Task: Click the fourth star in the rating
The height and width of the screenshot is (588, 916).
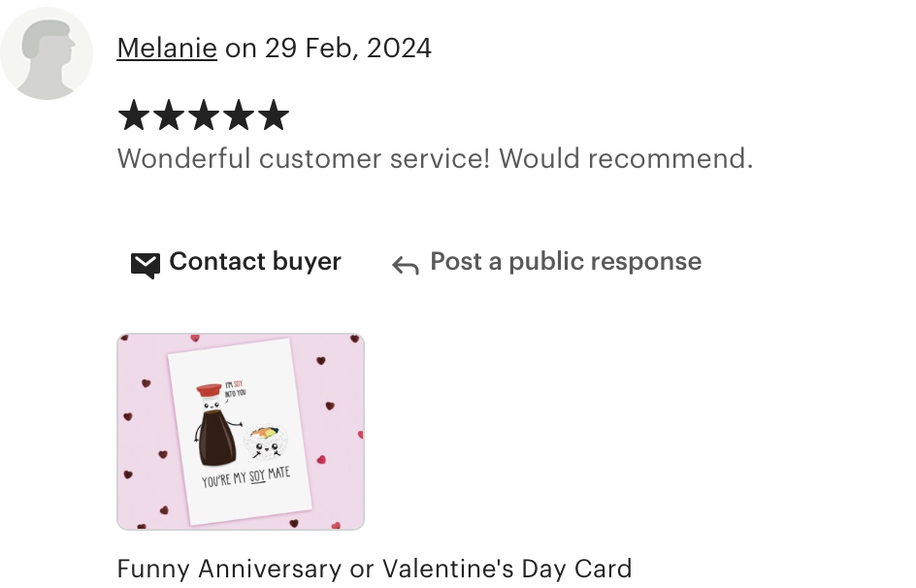Action: [239, 114]
